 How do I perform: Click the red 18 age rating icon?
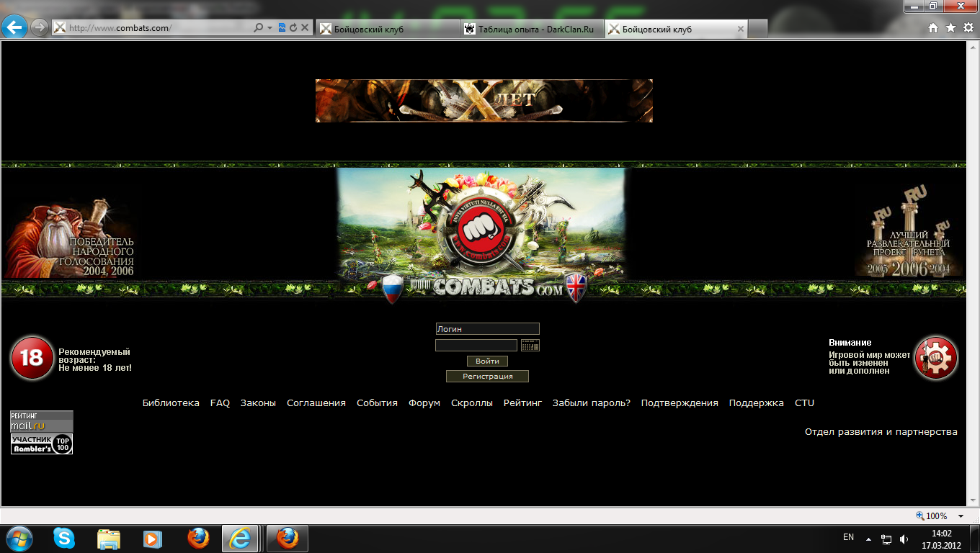coord(32,358)
